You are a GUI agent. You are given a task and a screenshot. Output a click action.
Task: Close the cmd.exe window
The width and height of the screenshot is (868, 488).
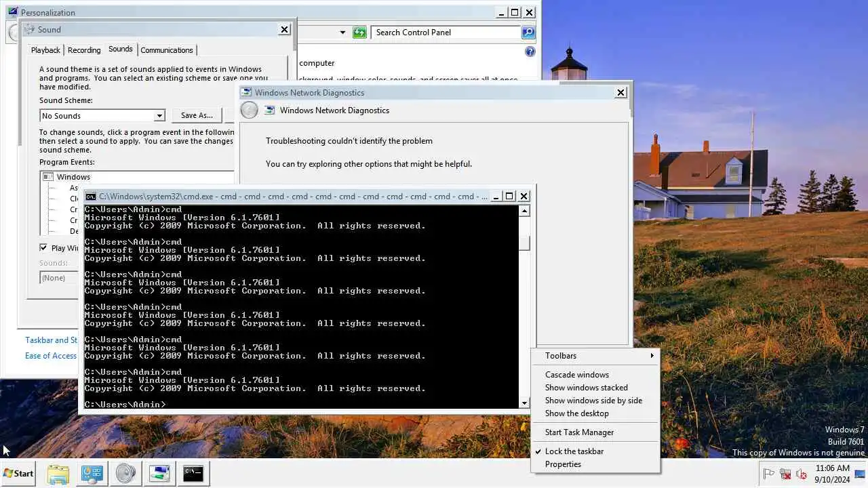tap(524, 197)
